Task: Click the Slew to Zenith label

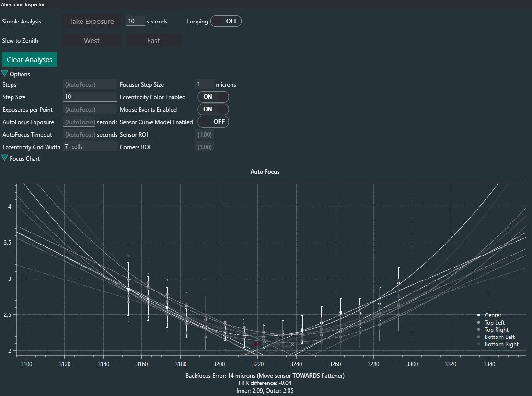Action: tap(20, 40)
